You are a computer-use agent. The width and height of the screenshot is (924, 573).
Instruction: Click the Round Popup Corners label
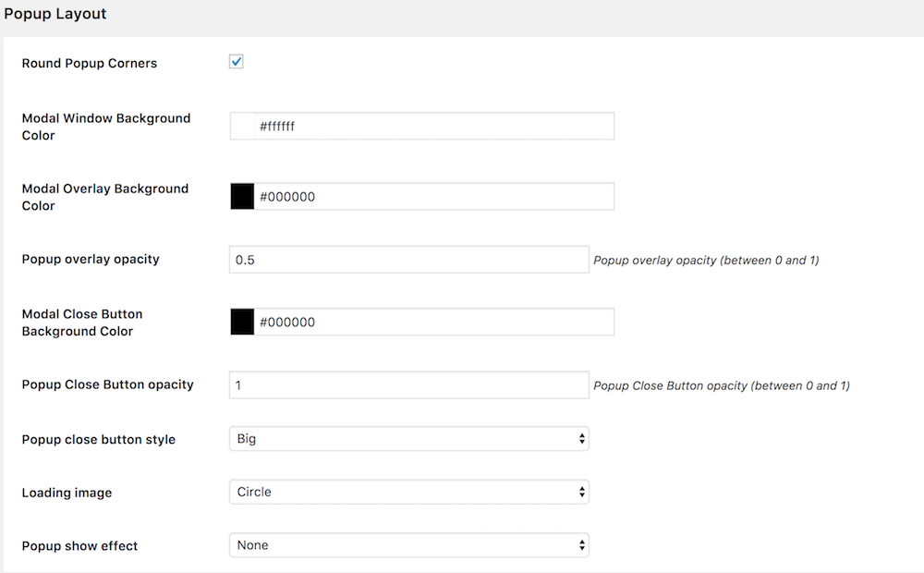point(90,63)
